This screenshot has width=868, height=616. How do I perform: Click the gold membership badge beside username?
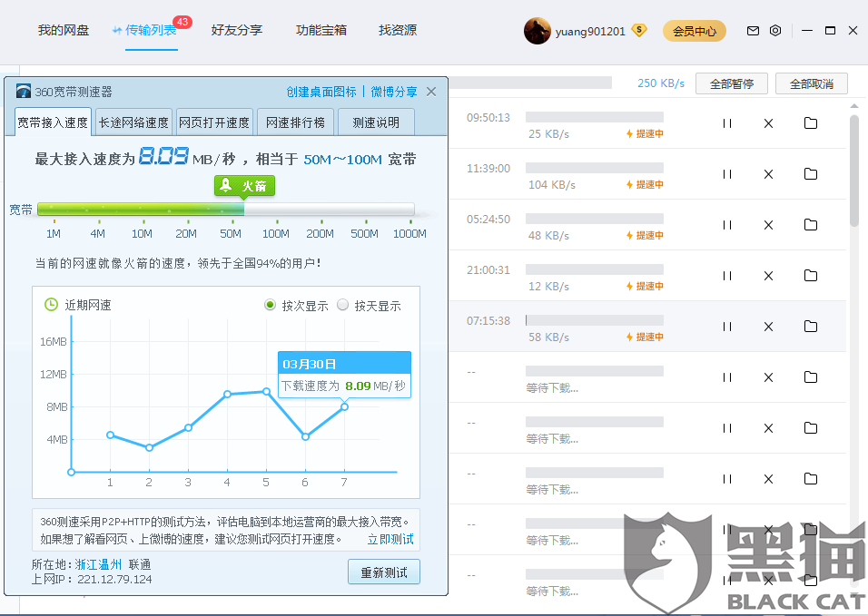(639, 31)
